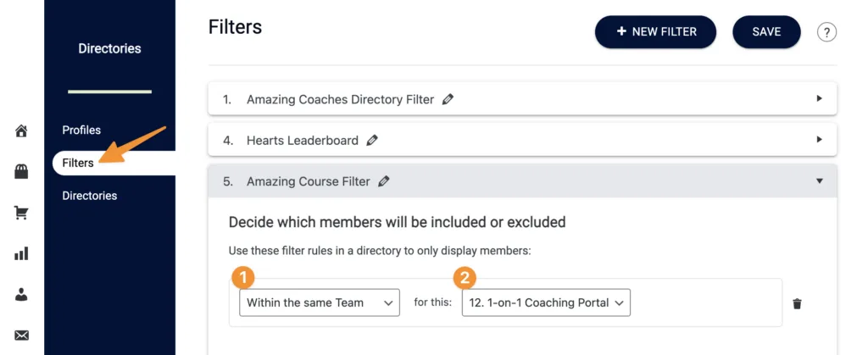Click the user profile icon

coord(22,294)
